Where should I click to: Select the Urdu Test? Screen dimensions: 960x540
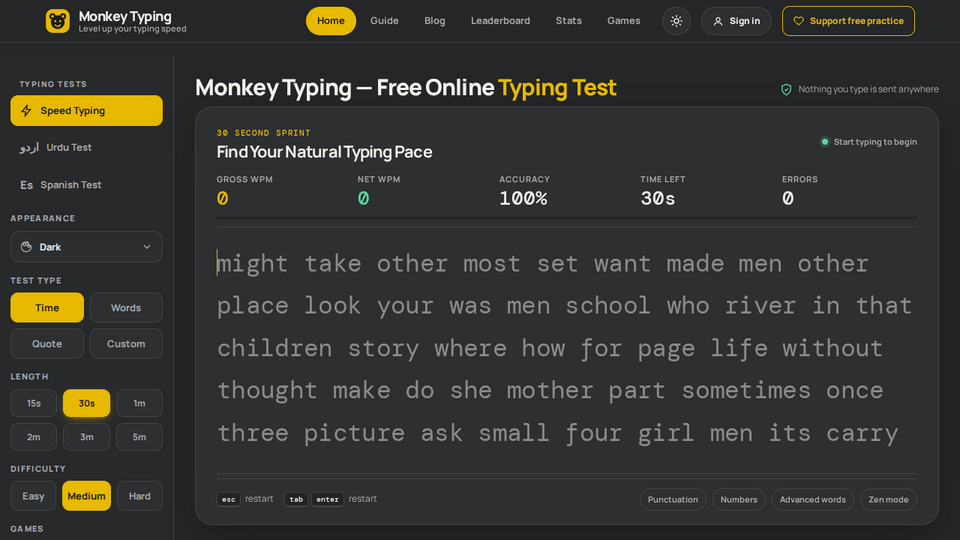[86, 148]
